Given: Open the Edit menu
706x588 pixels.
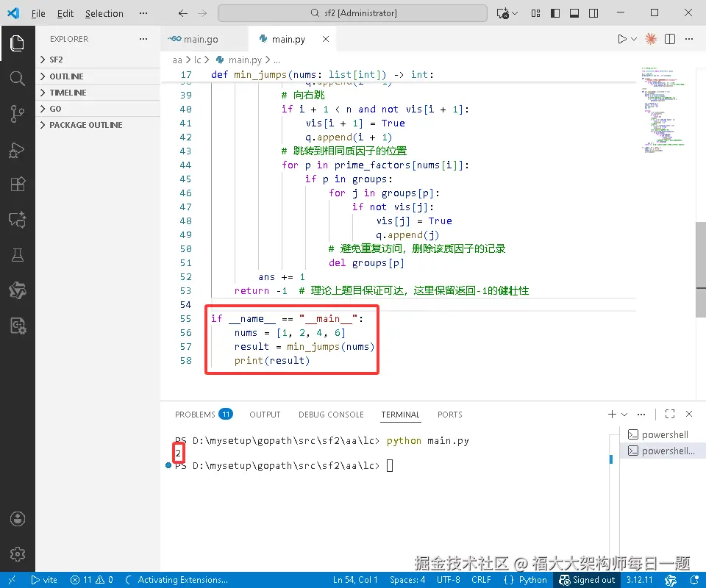Looking at the screenshot, I should click(x=65, y=13).
